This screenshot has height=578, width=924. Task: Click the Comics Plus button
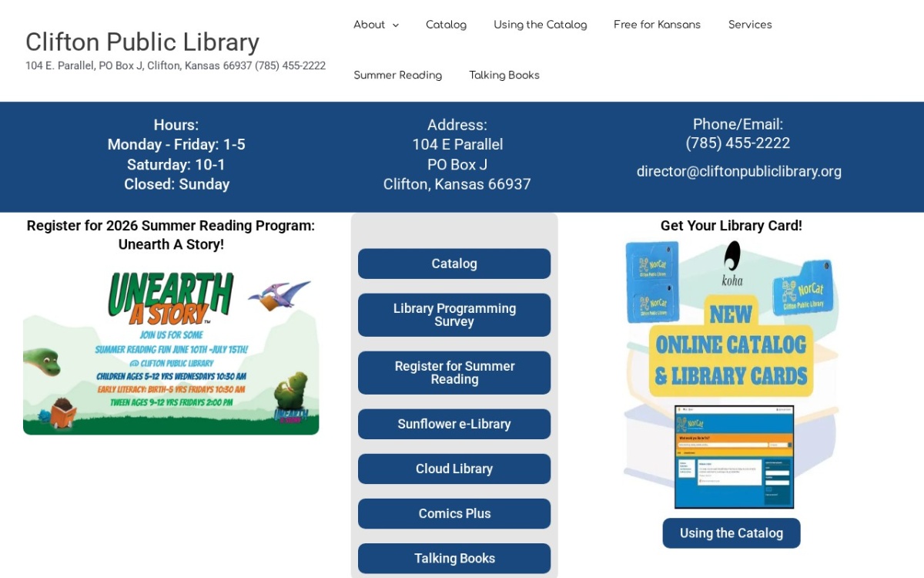454,513
